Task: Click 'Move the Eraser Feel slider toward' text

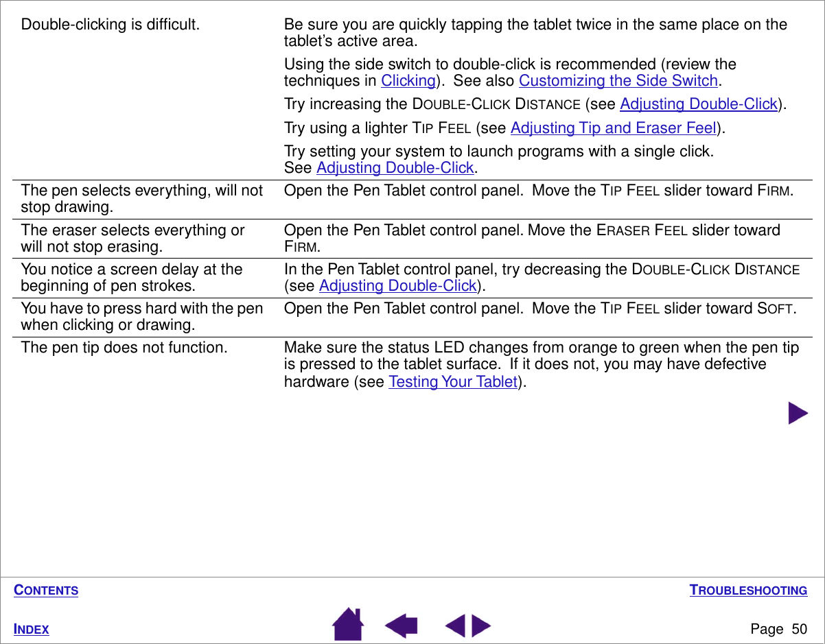Action: tap(654, 230)
